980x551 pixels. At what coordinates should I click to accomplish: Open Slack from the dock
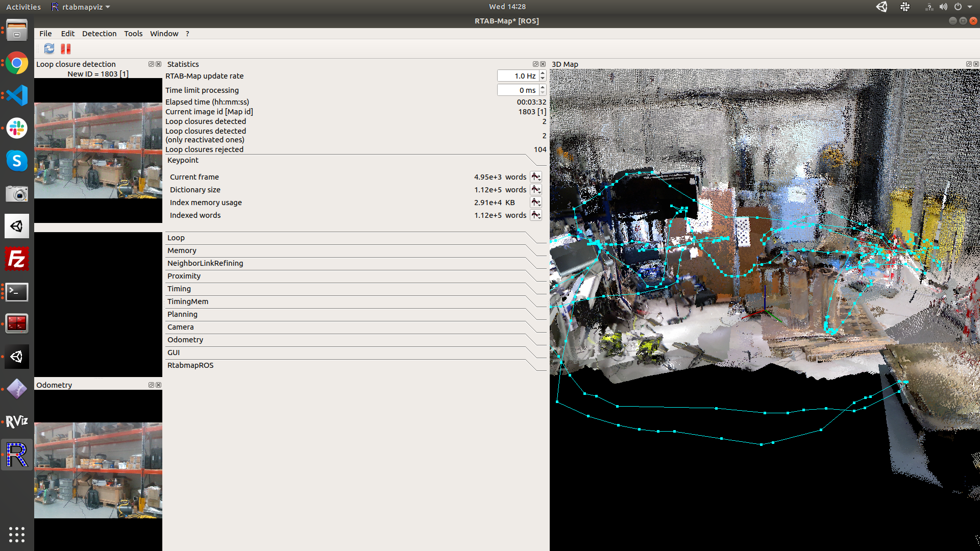17,128
